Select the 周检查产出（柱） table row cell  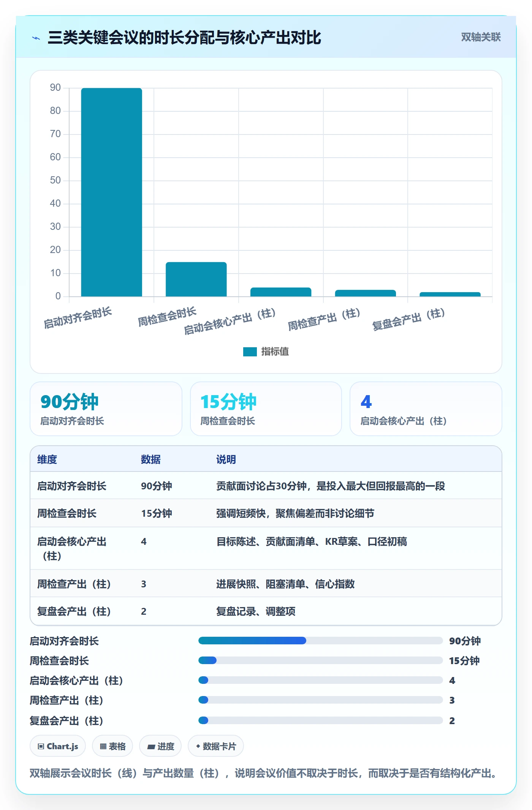[74, 584]
